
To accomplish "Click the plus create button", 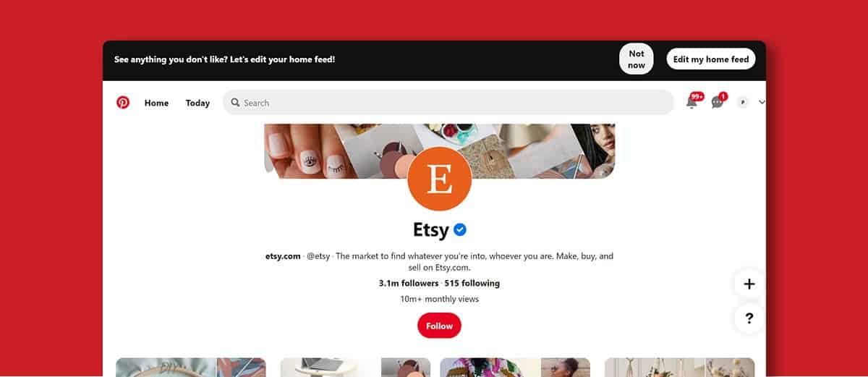I will pyautogui.click(x=749, y=284).
